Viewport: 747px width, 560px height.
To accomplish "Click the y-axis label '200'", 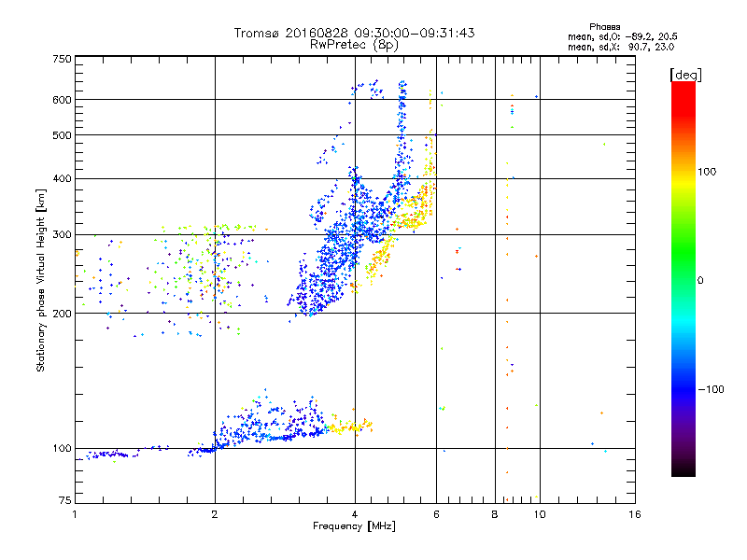I will point(62,314).
